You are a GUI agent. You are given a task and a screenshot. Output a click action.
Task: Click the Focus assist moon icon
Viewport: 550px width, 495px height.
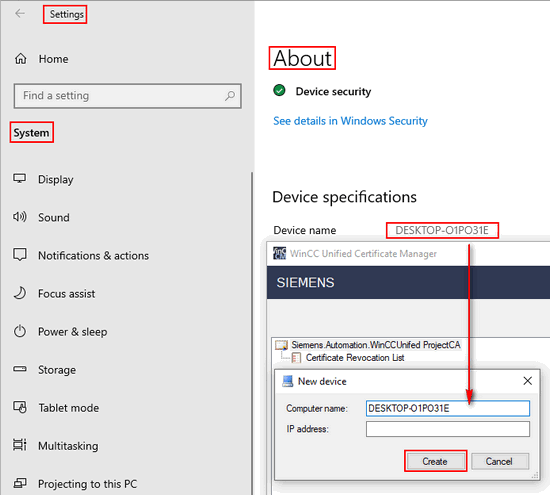(x=20, y=293)
